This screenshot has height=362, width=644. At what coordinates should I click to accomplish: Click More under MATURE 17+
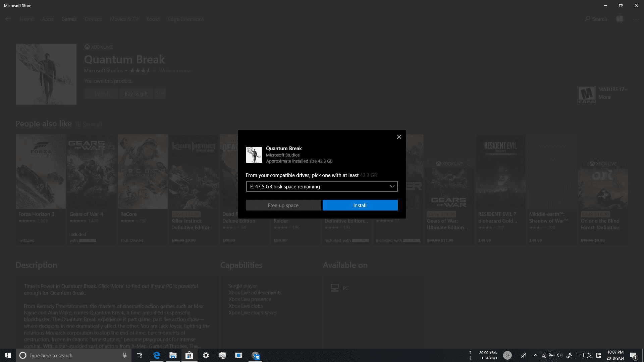click(x=604, y=97)
